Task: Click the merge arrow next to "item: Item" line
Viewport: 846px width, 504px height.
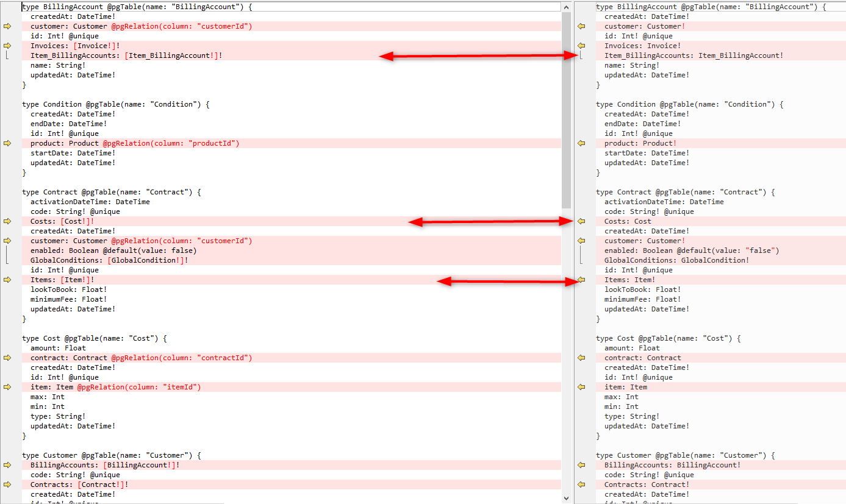Action: pyautogui.click(x=9, y=386)
